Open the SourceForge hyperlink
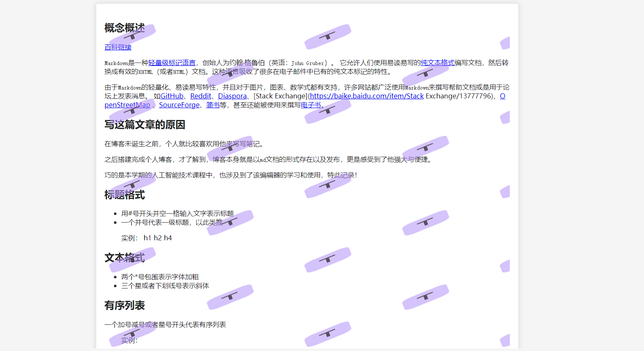This screenshot has width=644, height=351. pos(179,105)
